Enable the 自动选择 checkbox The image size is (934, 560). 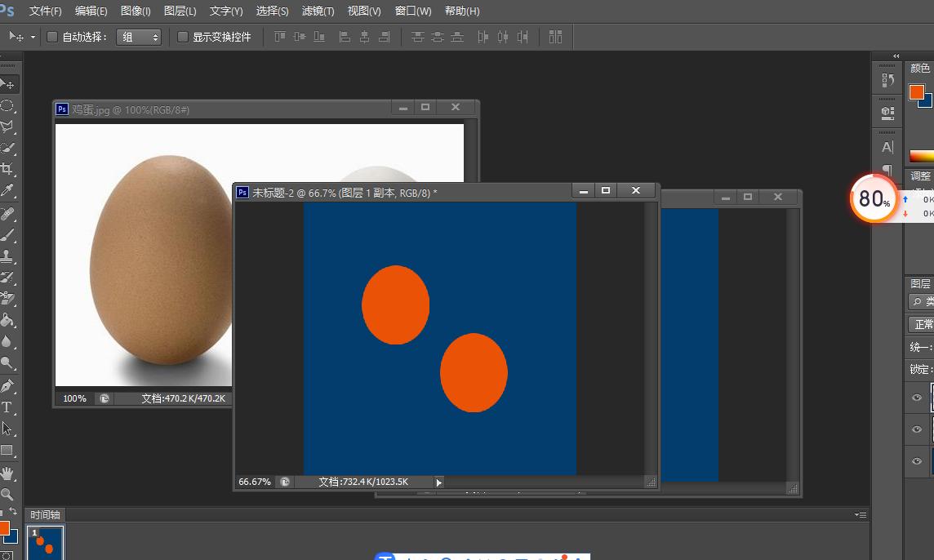(x=52, y=37)
